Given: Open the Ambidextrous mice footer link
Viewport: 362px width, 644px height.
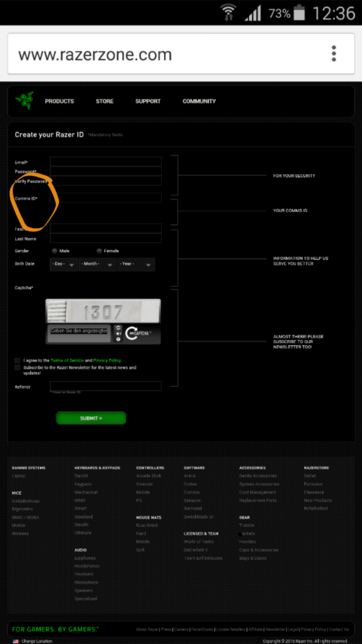Looking at the screenshot, I should (x=25, y=501).
